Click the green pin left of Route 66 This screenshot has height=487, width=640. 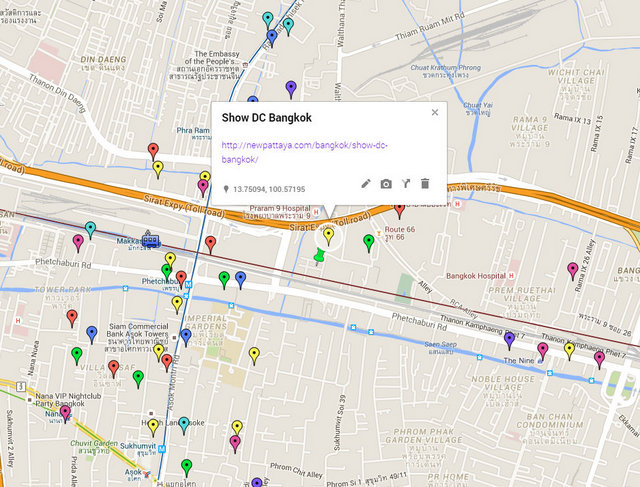(x=369, y=243)
